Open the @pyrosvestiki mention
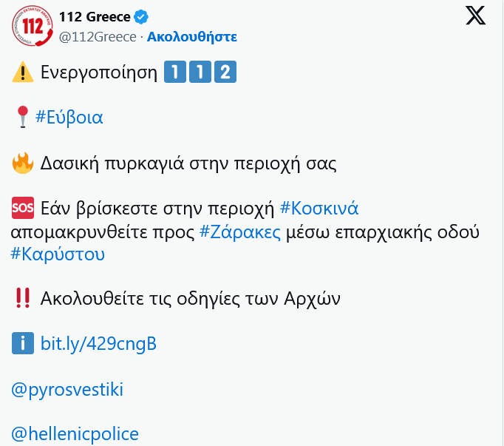The height and width of the screenshot is (446, 504). (x=67, y=389)
